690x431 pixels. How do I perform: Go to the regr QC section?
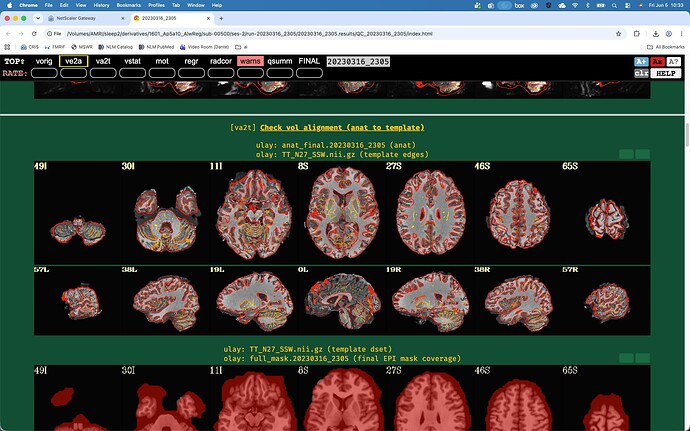coord(191,61)
